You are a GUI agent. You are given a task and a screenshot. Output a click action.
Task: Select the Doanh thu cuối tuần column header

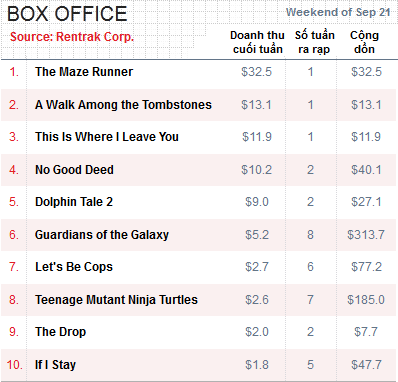click(257, 42)
